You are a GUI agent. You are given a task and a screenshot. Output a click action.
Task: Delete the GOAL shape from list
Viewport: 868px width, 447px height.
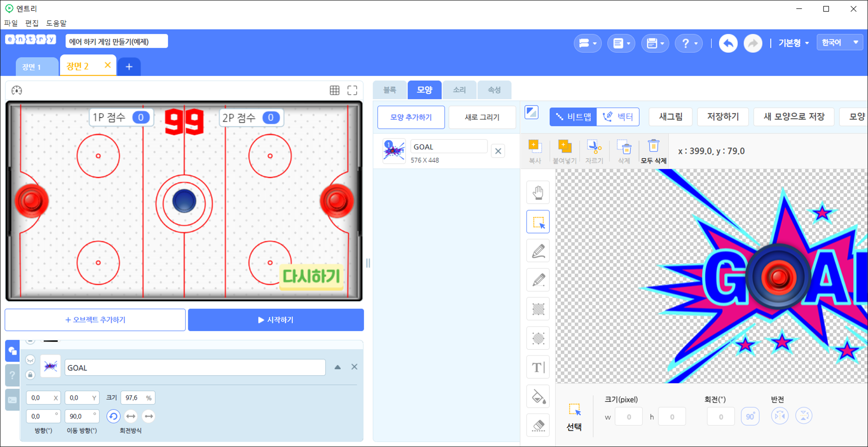[498, 151]
